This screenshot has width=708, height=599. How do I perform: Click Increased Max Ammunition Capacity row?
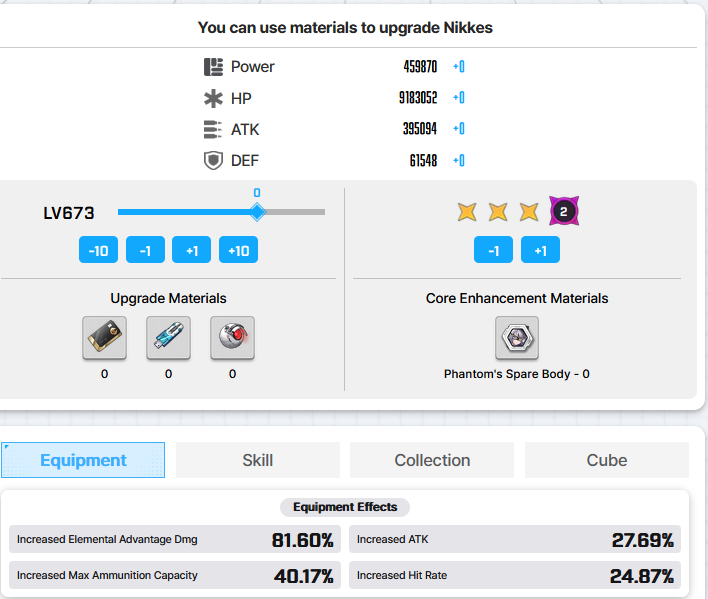coord(175,575)
